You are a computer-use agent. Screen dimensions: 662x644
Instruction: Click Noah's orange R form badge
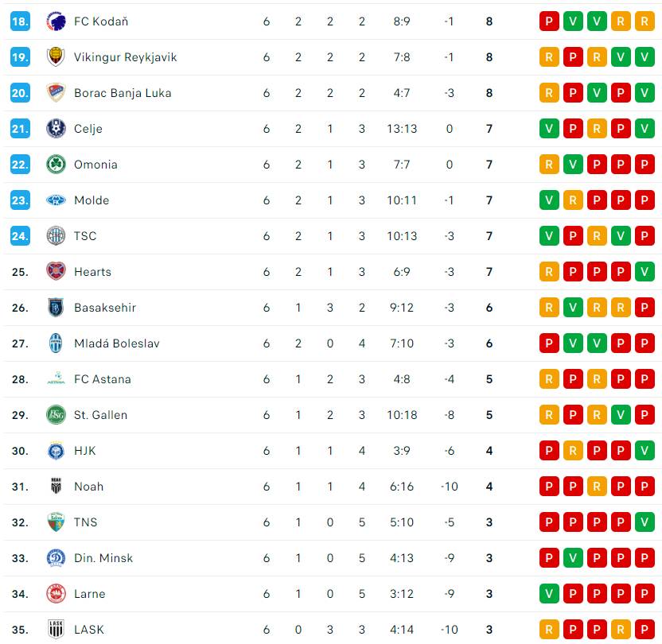[597, 487]
